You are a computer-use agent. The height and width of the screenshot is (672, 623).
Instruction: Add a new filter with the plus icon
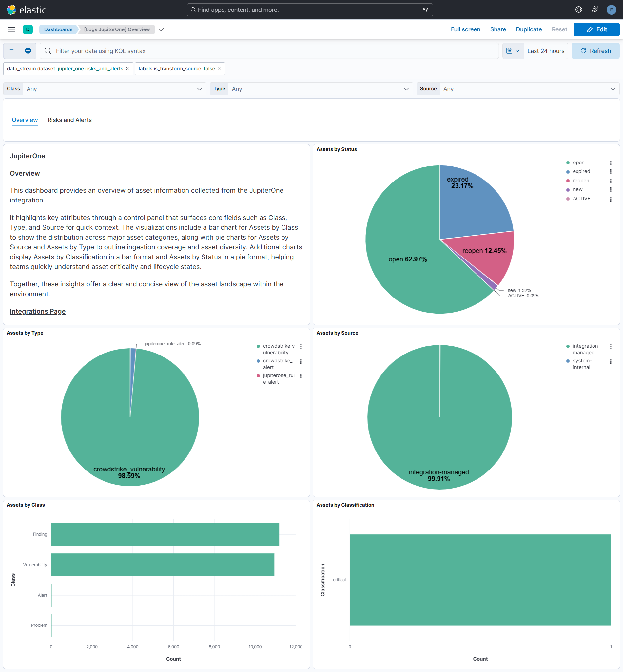point(28,50)
